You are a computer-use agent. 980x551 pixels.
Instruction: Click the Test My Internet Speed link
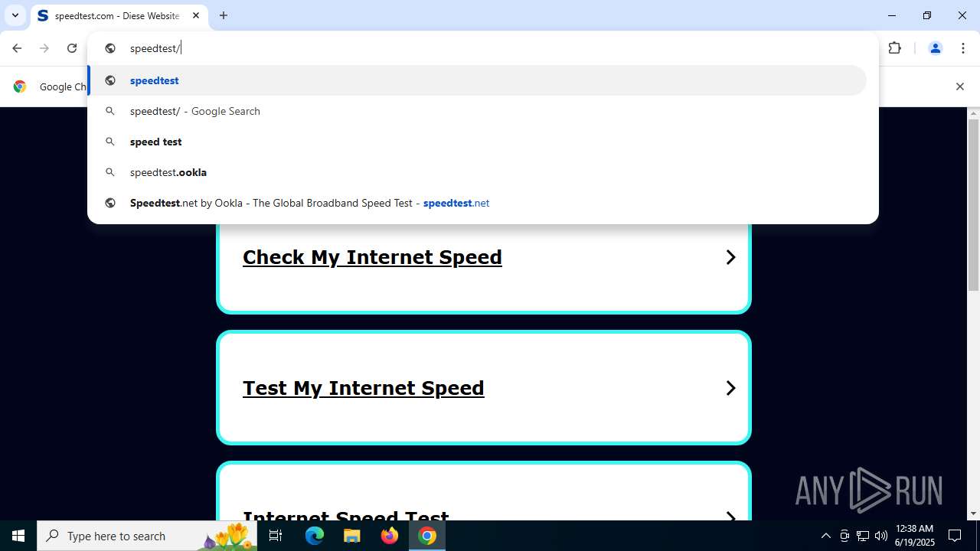point(364,388)
